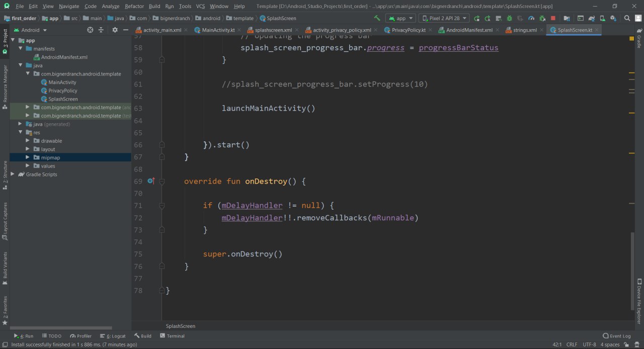Click the Run Anything icon
The image size is (644, 349).
(x=580, y=18)
